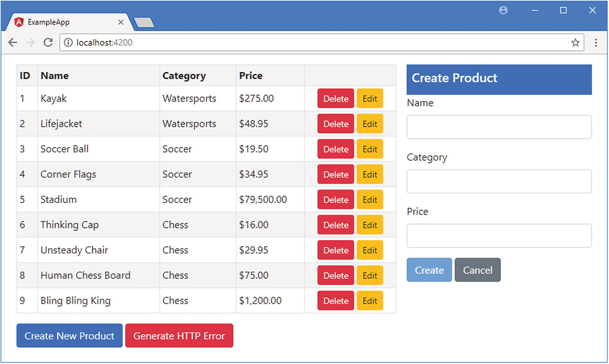Reload the page with refresh icon

[x=48, y=43]
